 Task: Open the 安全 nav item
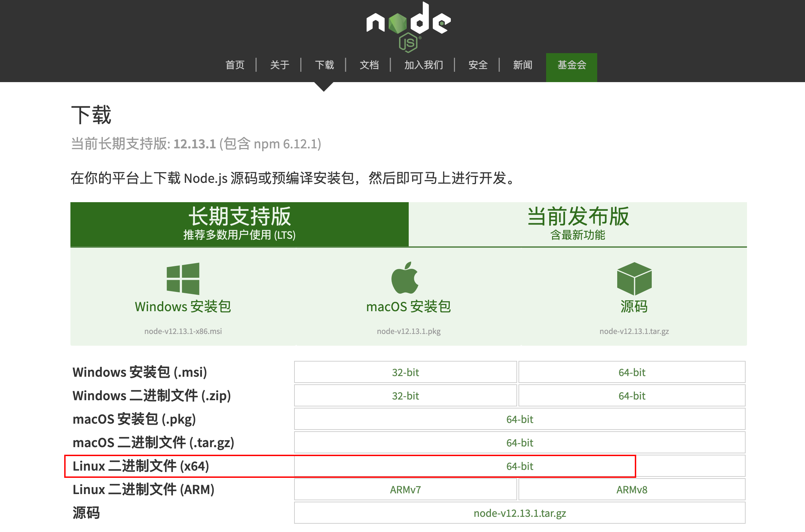point(478,65)
